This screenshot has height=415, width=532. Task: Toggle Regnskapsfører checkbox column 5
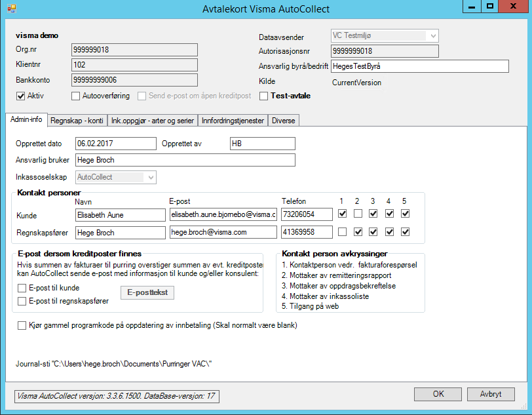click(x=405, y=232)
